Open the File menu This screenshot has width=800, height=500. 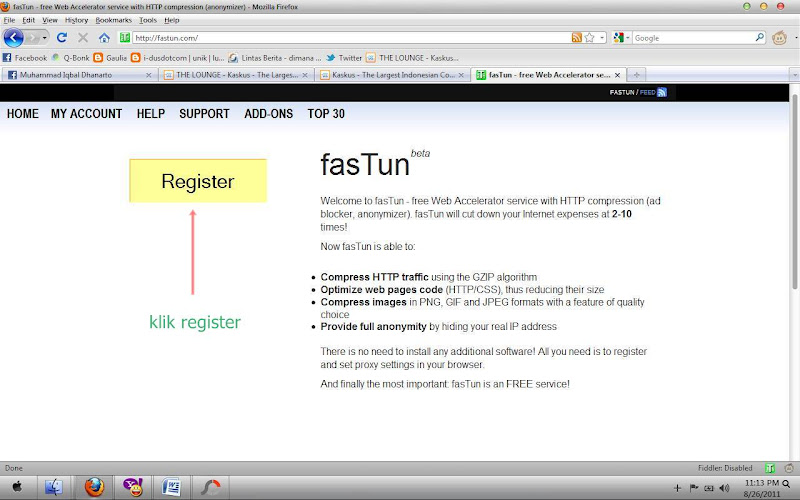pos(9,20)
